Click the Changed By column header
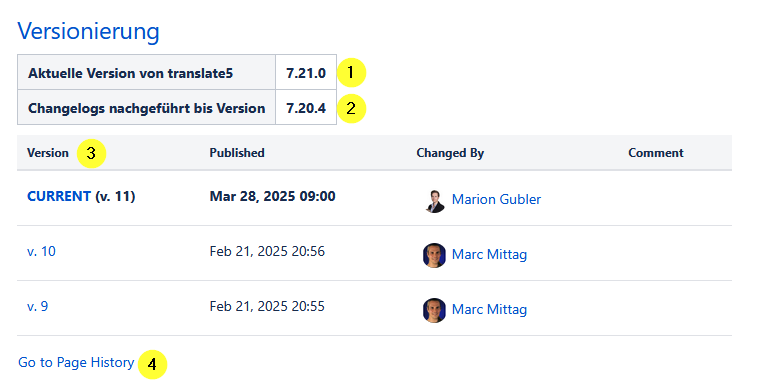Screen dimensions: 757x383 pos(450,153)
